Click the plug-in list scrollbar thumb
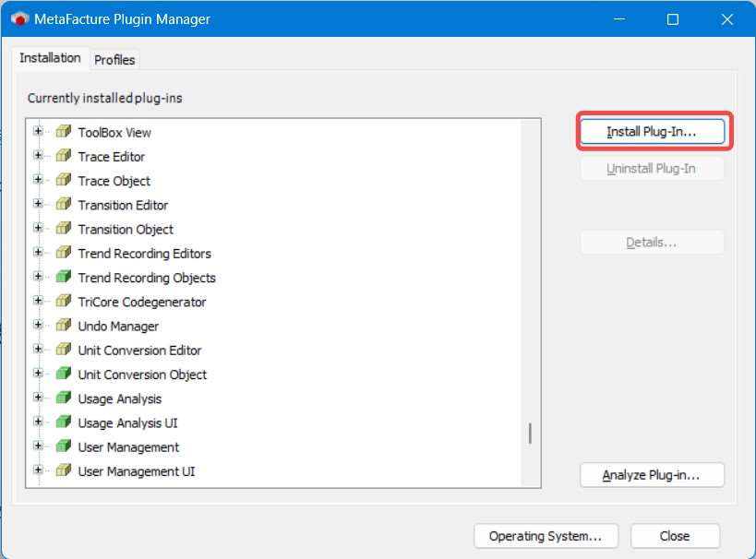 (531, 433)
